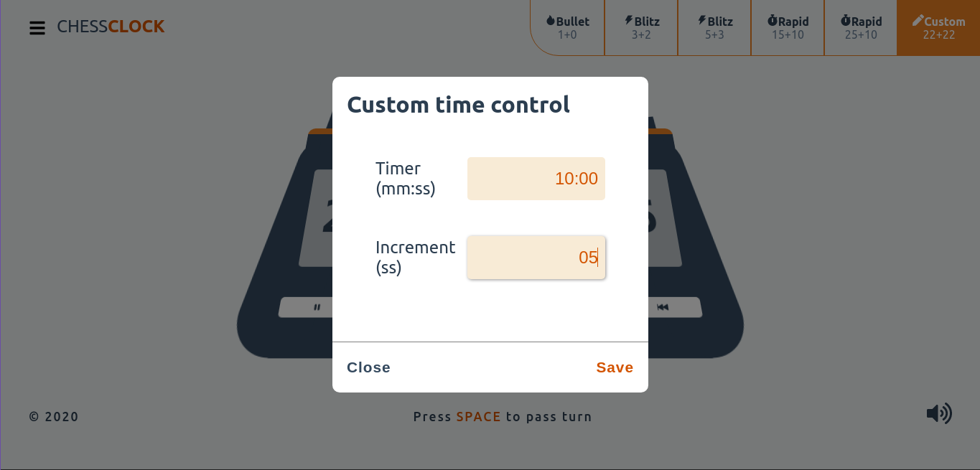Focus the Timer (mm:ss) input field

point(536,179)
